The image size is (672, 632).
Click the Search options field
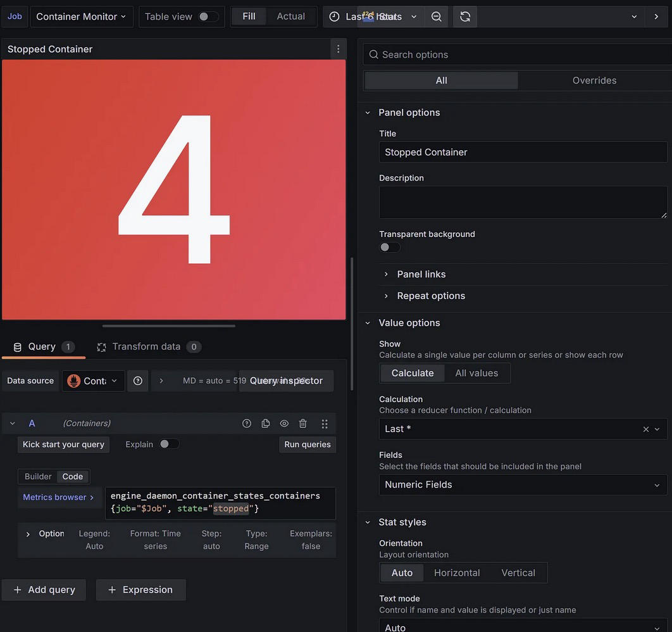[x=518, y=54]
